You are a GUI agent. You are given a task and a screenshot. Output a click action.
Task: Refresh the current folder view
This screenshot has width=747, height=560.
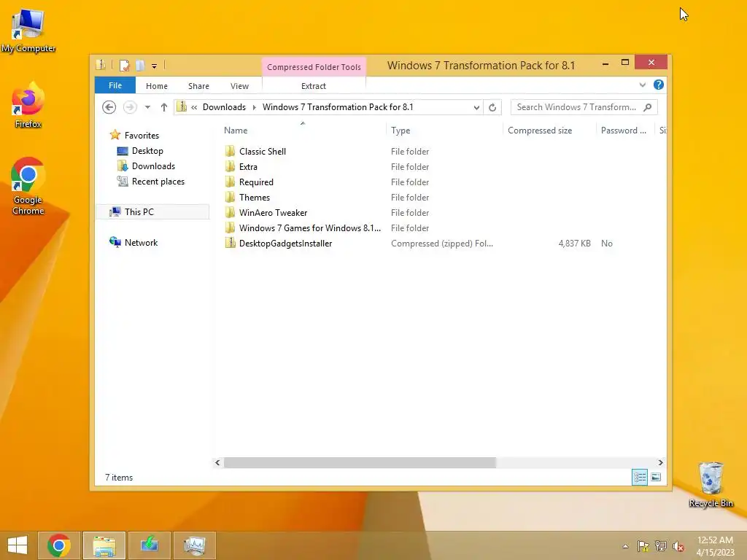492,107
